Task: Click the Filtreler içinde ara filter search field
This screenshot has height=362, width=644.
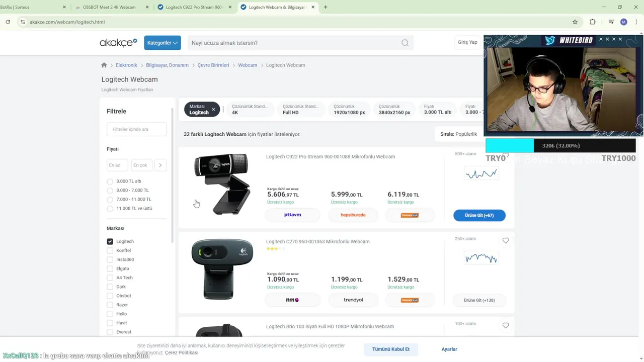Action: 136,129
